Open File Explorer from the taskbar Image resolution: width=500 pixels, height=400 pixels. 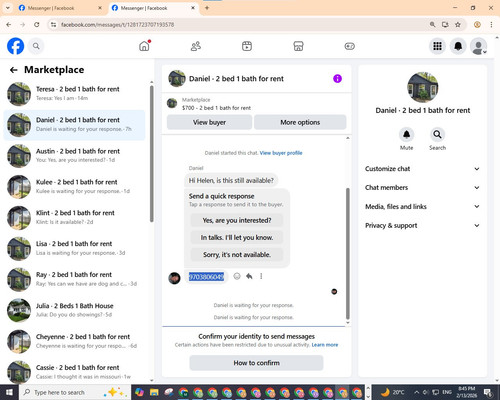[154, 392]
